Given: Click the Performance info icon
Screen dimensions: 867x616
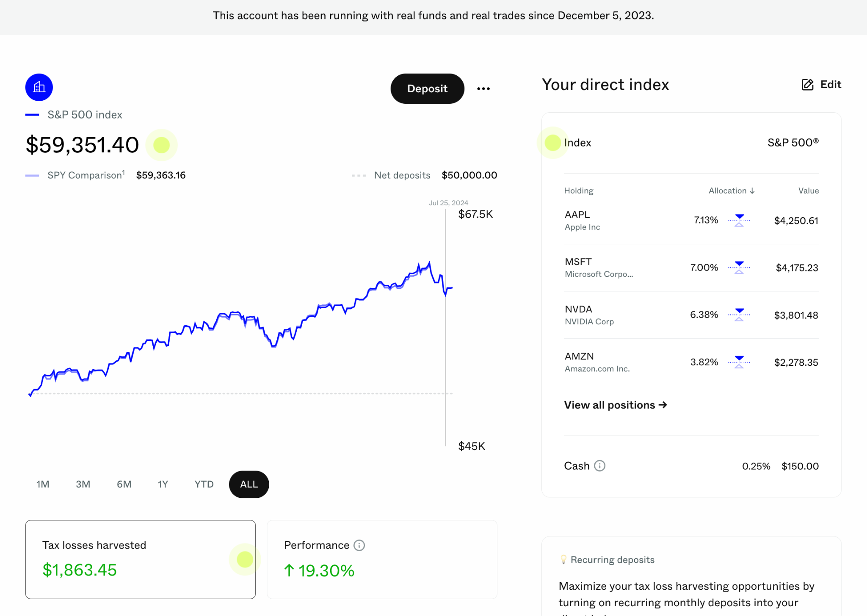Looking at the screenshot, I should (x=359, y=545).
